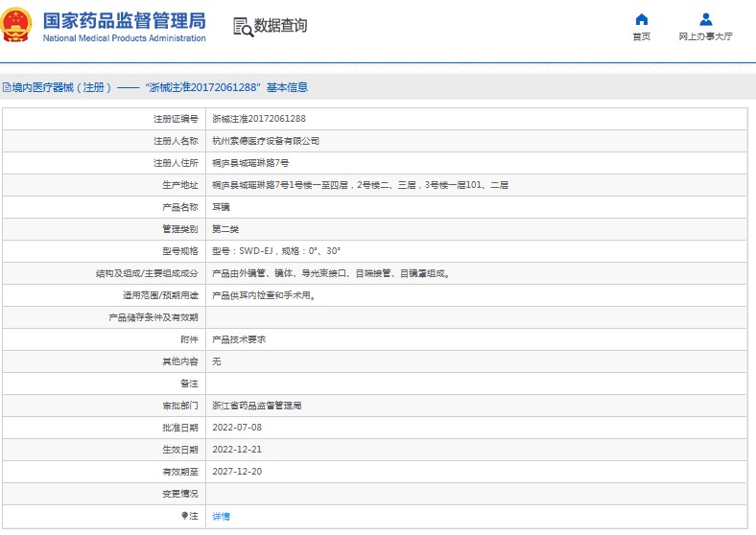Select 其他内容 value 无
Screen dimensions: 756x535
(x=217, y=361)
